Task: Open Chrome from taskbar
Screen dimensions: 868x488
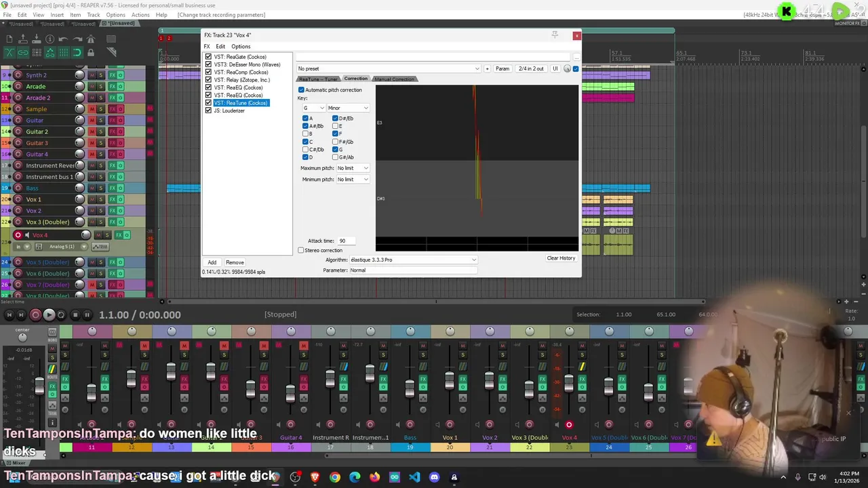Action: coord(335,477)
